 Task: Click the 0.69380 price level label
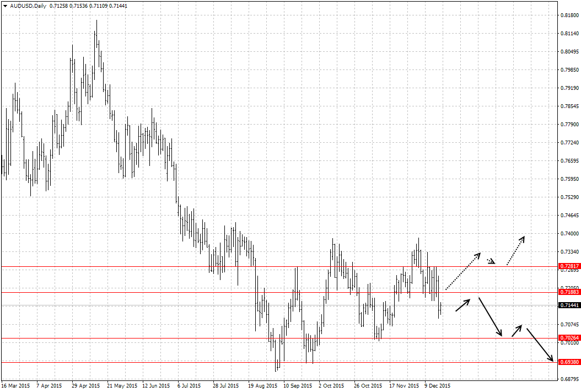pyautogui.click(x=569, y=362)
